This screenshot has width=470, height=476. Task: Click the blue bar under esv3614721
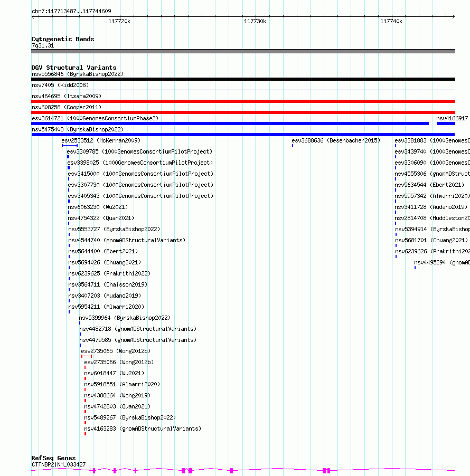[230, 123]
